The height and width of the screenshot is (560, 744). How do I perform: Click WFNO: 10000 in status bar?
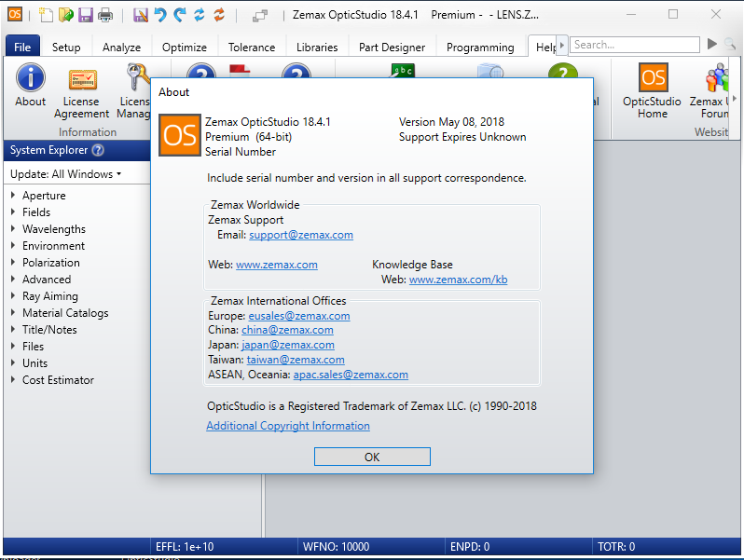[336, 547]
